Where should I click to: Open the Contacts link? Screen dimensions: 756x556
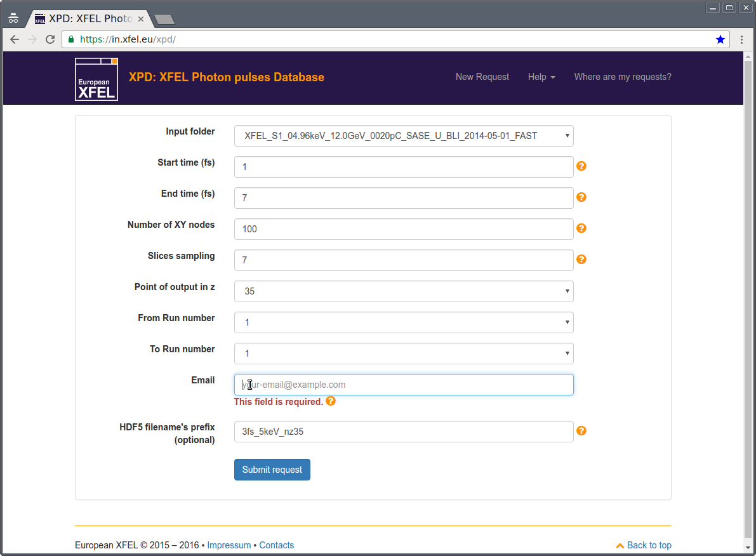tap(276, 545)
